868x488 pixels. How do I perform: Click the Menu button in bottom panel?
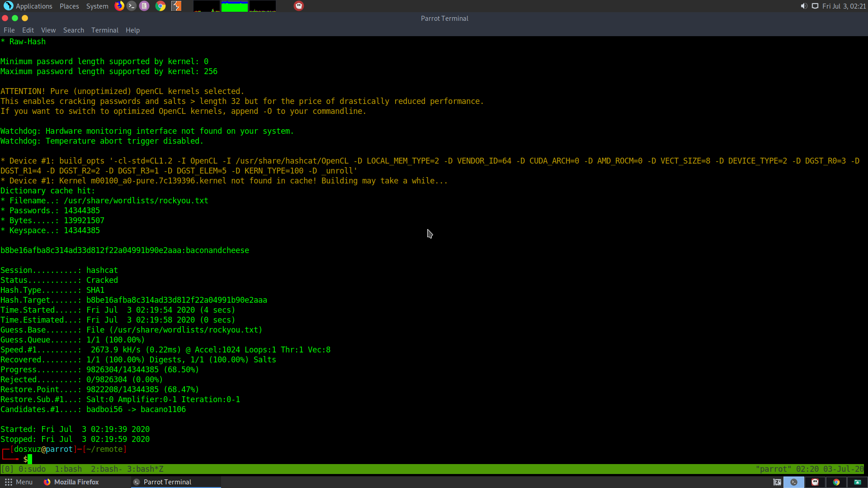tap(19, 482)
